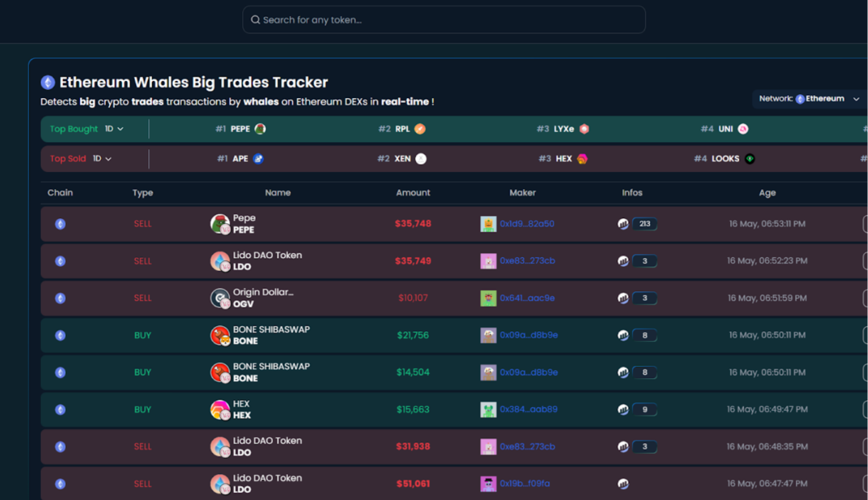Open maker 0xe83...273cb in $35,749 row

tap(527, 261)
